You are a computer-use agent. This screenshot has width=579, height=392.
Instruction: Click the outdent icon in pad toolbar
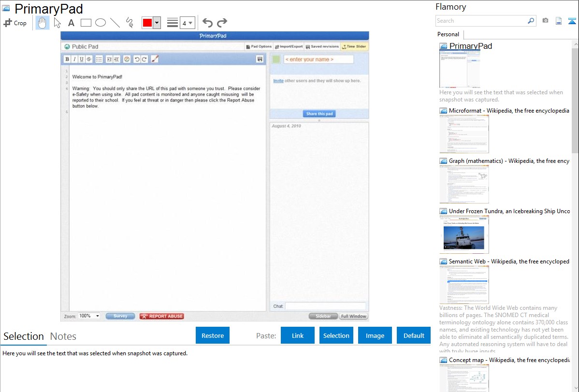pyautogui.click(x=116, y=59)
